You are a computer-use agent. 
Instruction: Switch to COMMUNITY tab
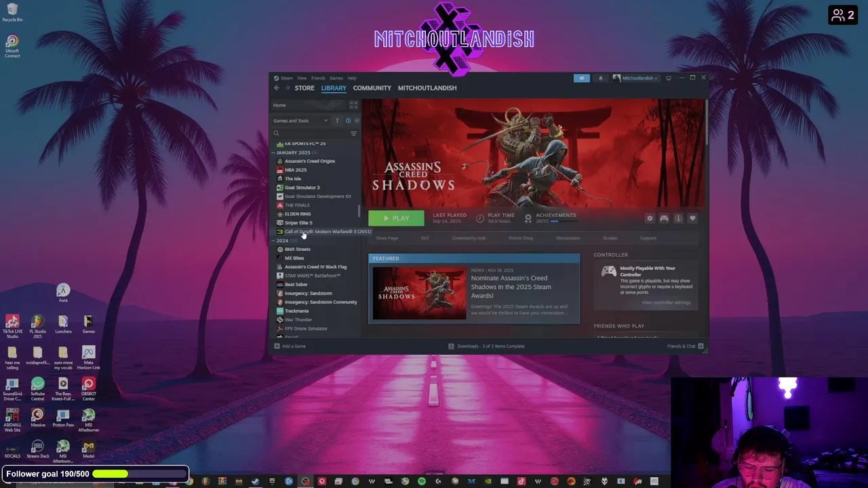point(372,88)
